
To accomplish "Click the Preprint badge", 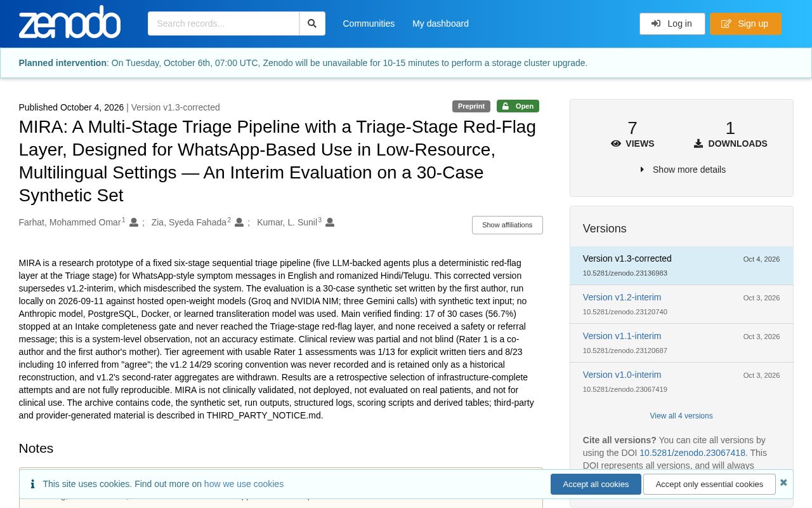I will [471, 106].
